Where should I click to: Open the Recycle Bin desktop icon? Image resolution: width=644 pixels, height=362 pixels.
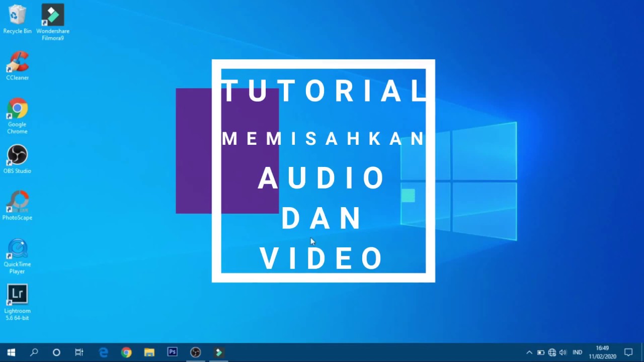point(17,20)
